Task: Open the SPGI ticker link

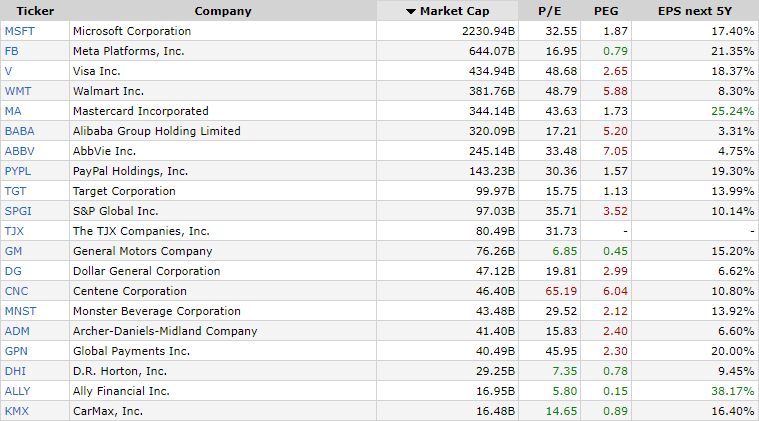Action: tap(18, 211)
